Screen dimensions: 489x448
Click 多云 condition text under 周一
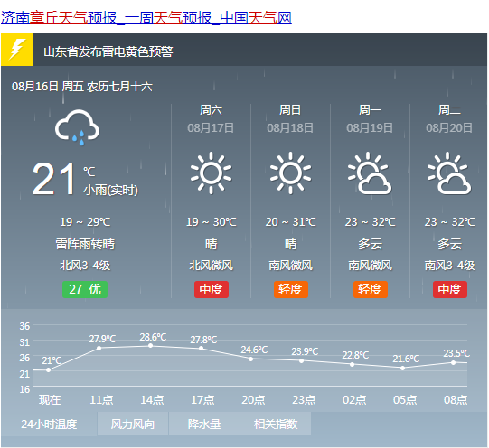tap(371, 244)
